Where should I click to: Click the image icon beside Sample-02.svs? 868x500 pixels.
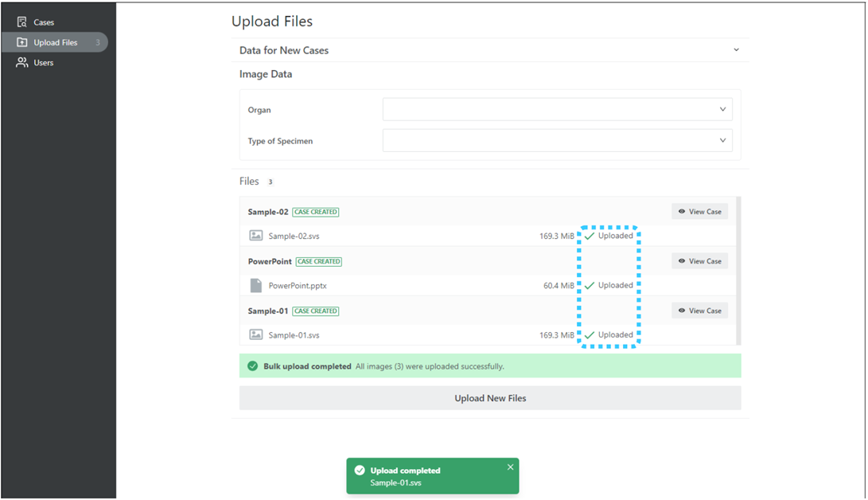[x=255, y=236]
